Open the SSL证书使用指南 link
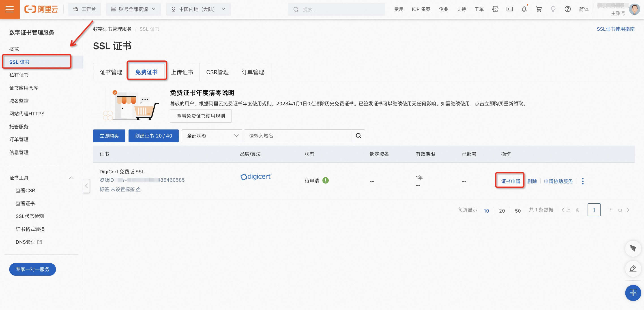This screenshot has height=310, width=644. [x=616, y=29]
